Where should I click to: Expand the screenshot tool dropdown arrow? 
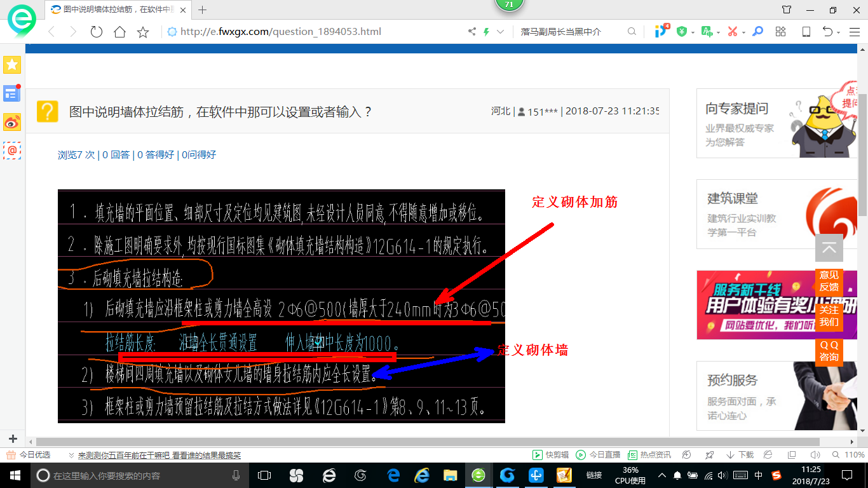(x=743, y=32)
